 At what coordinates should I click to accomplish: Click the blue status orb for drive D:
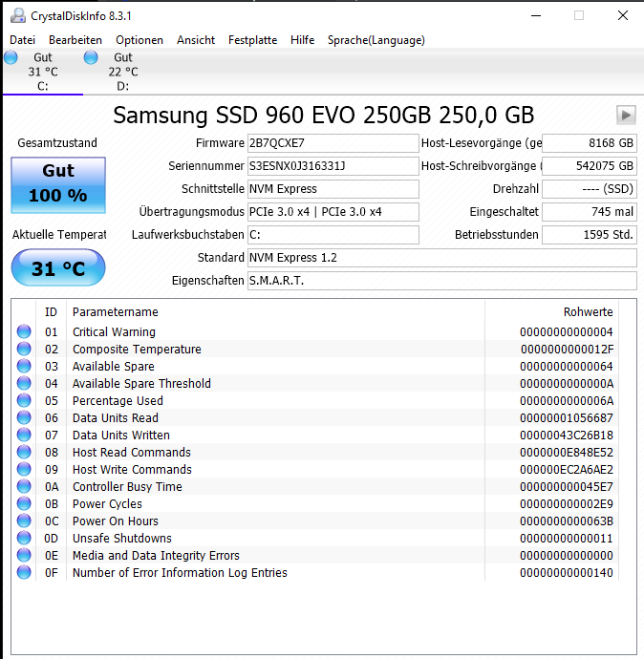tap(91, 57)
